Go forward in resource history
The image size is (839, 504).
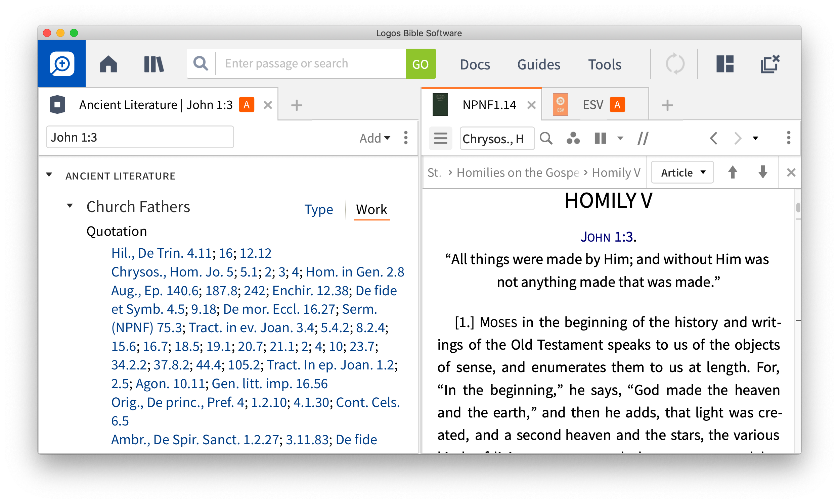pyautogui.click(x=737, y=138)
